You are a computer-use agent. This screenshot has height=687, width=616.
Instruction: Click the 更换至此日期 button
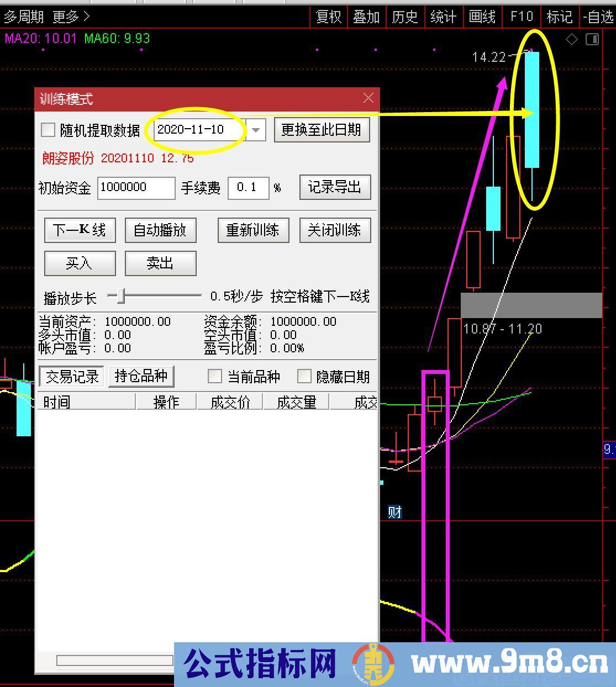pos(322,130)
